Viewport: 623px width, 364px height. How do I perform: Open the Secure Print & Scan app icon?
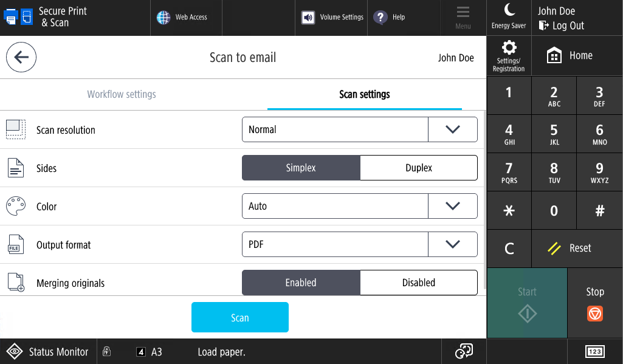click(x=18, y=17)
